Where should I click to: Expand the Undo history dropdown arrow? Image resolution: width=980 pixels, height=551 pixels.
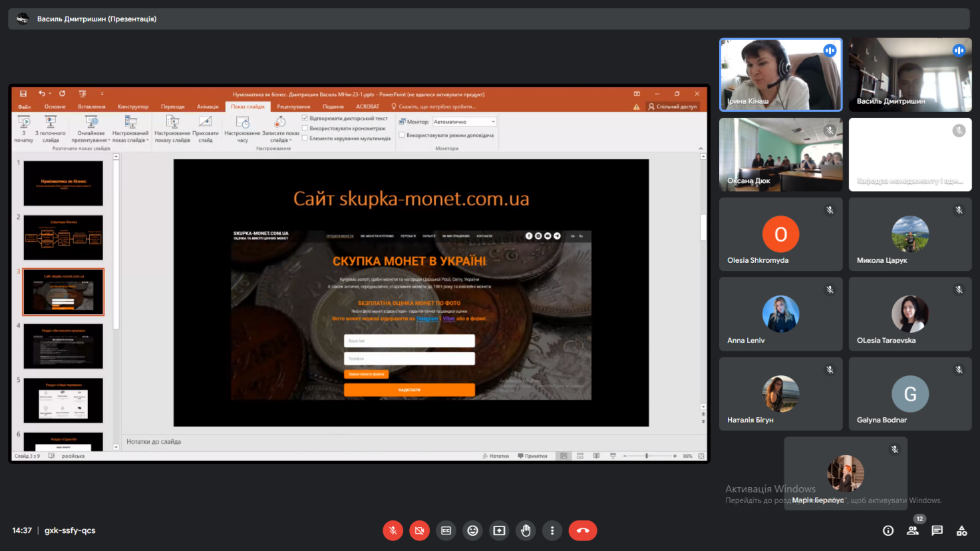[x=50, y=94]
